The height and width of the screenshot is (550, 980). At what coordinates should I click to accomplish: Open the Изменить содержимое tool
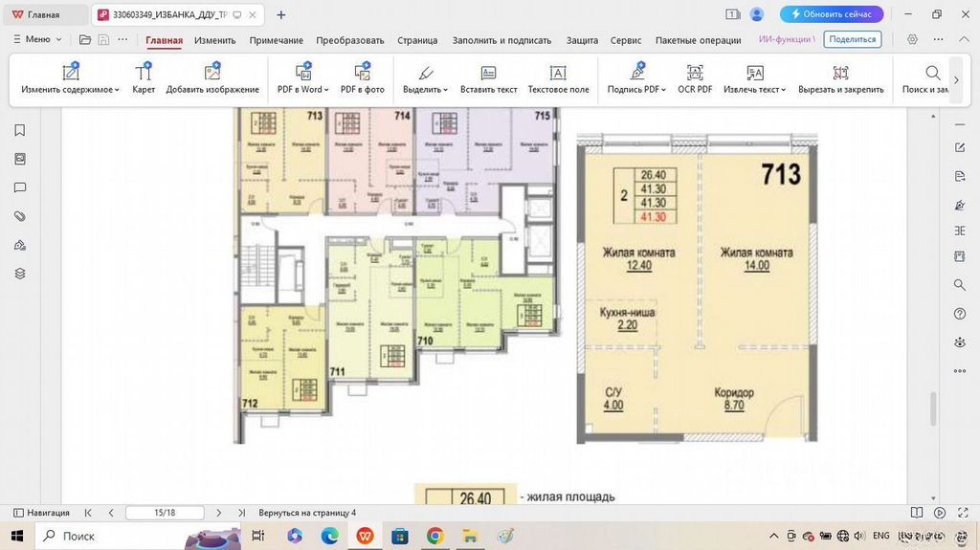[x=70, y=78]
